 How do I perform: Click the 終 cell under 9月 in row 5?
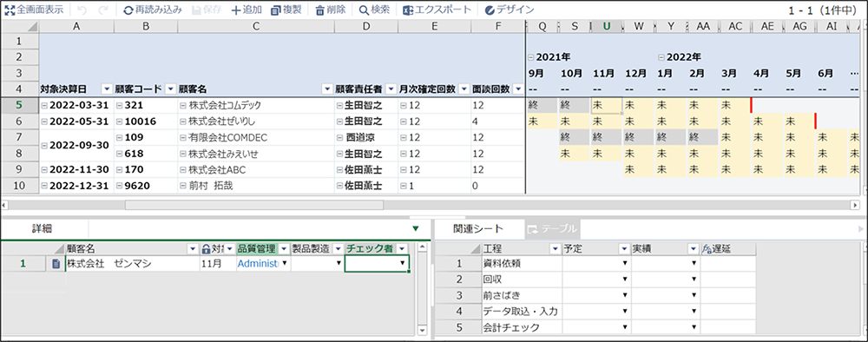542,106
